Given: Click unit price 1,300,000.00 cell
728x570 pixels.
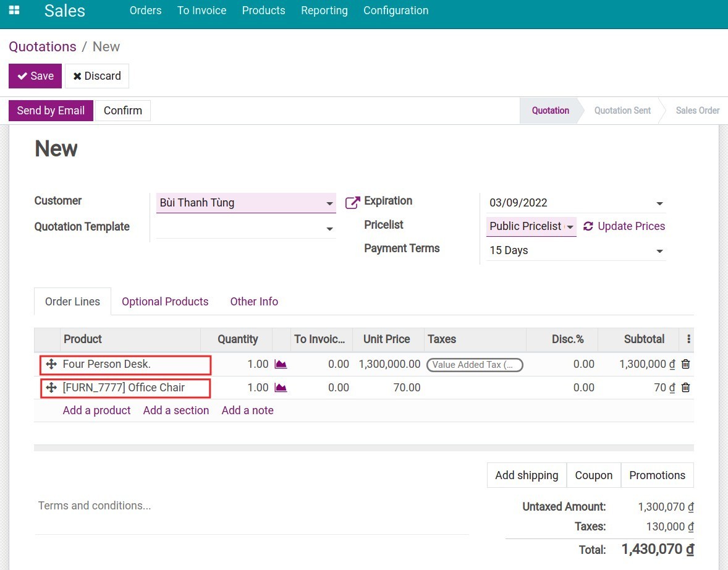Looking at the screenshot, I should (x=389, y=364).
